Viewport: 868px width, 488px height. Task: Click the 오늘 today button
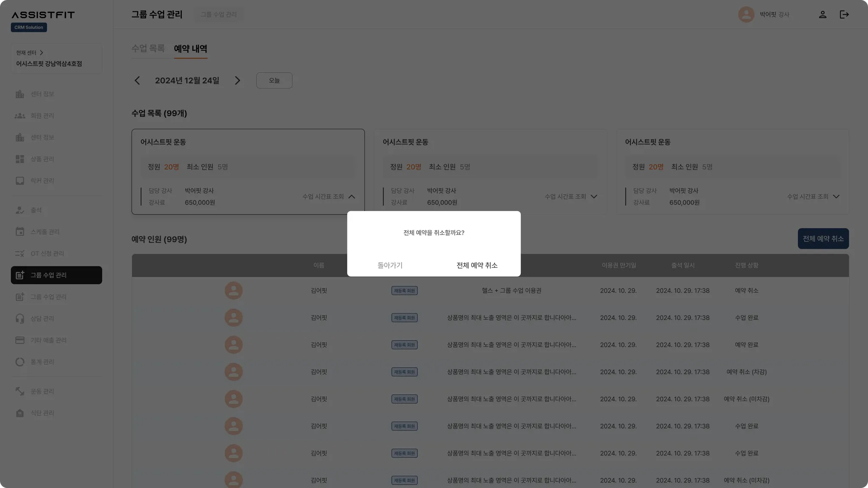(274, 80)
